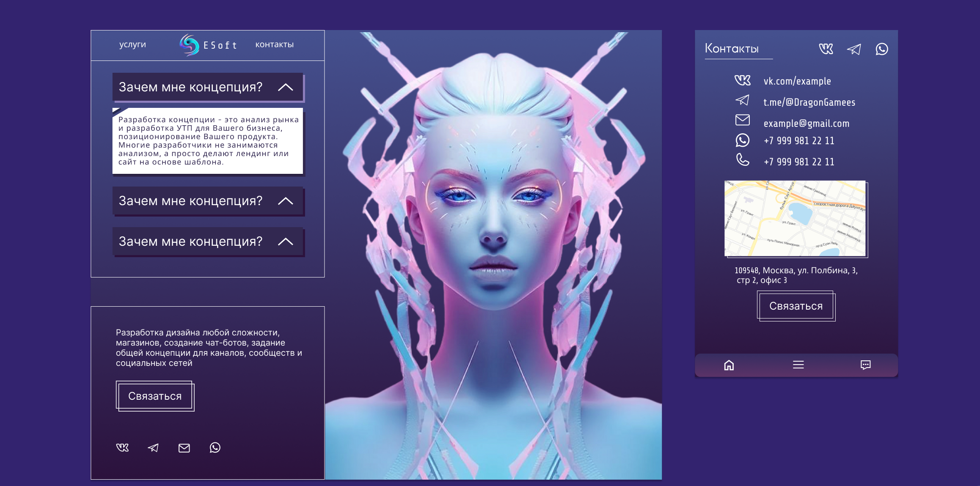Open Telegram icon in Контакты header

[x=854, y=49]
